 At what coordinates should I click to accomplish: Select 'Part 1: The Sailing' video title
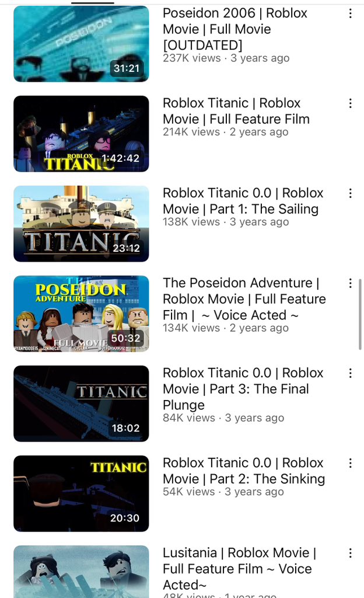tap(243, 201)
